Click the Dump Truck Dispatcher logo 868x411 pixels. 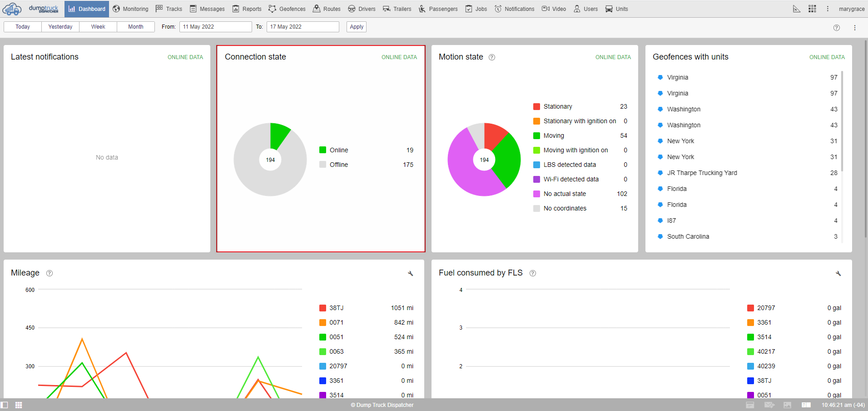(x=31, y=9)
